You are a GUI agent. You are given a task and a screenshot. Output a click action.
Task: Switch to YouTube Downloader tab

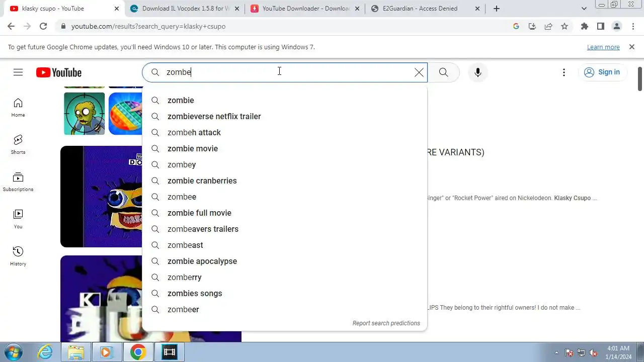coord(305,9)
